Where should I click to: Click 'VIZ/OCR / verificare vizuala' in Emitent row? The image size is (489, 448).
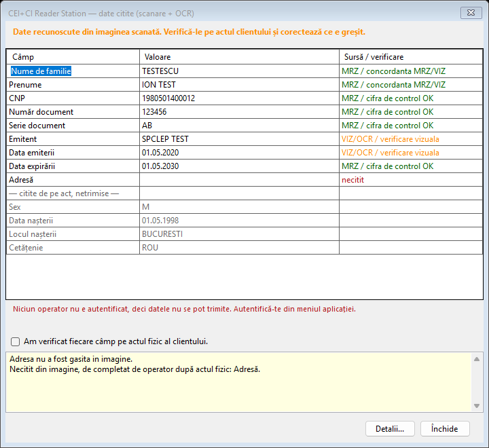[390, 139]
